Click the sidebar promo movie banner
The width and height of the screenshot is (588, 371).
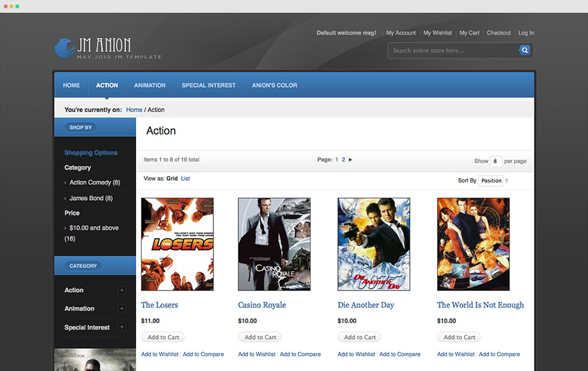(95, 359)
